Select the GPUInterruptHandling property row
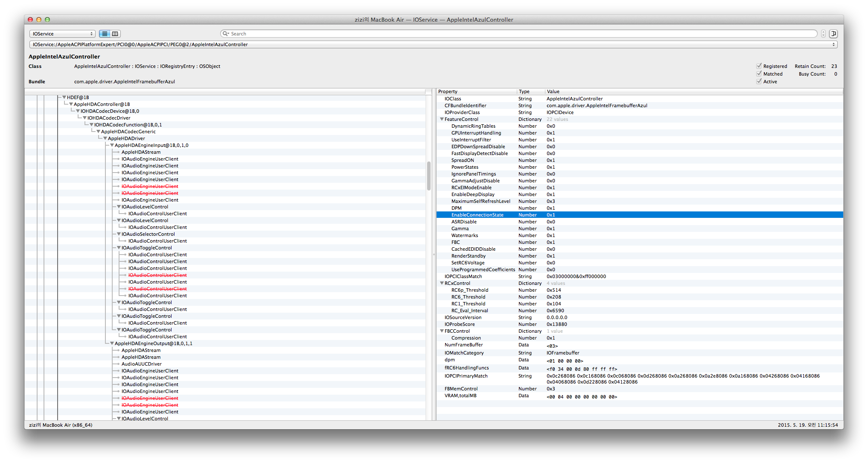This screenshot has width=868, height=463. 640,133
